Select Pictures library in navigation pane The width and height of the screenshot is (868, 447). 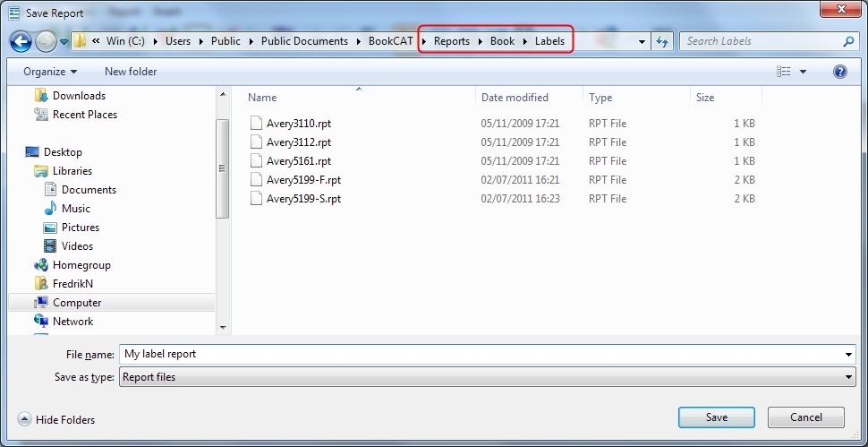tap(81, 228)
